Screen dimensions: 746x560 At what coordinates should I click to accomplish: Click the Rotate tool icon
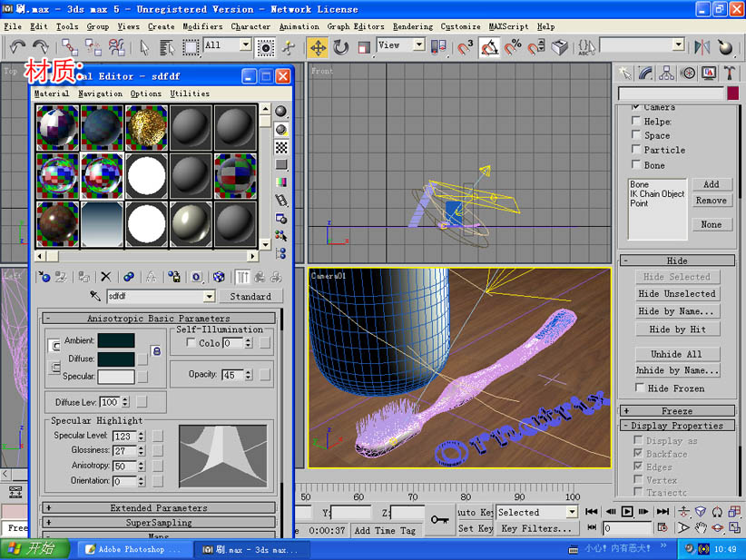[x=341, y=46]
